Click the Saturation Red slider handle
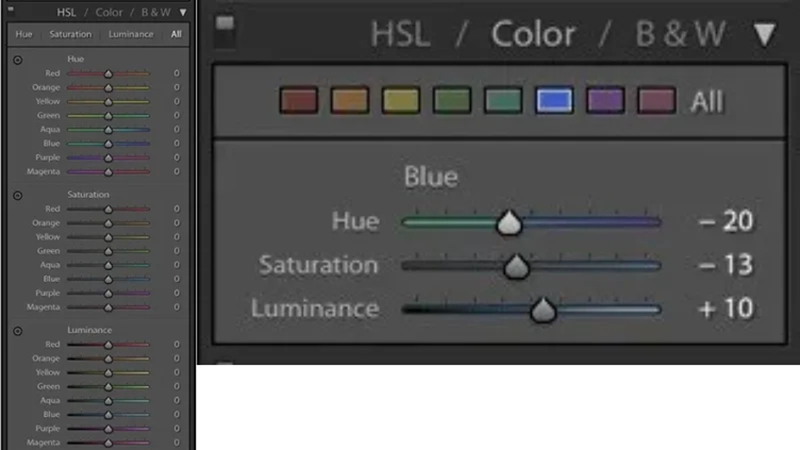Image resolution: width=800 pixels, height=450 pixels. [x=108, y=210]
